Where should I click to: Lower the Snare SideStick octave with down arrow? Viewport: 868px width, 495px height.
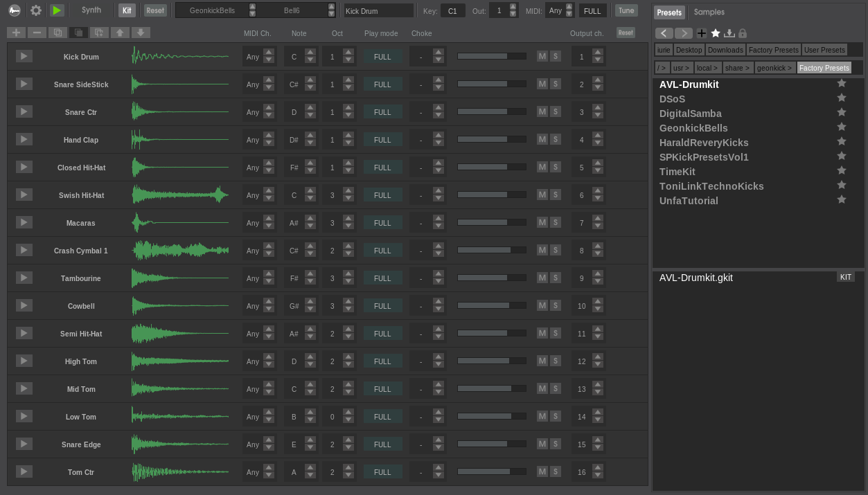pyautogui.click(x=348, y=89)
